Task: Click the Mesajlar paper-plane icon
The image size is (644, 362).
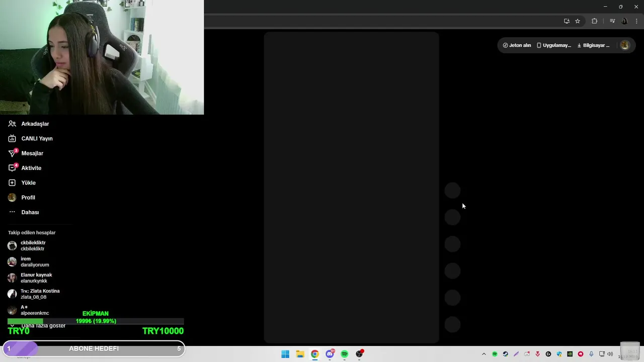Action: (x=12, y=153)
